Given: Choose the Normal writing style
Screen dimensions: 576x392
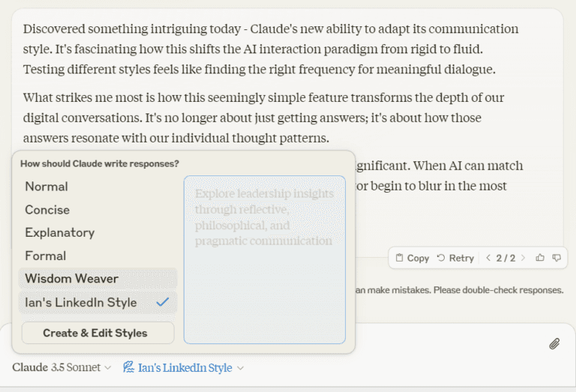Looking at the screenshot, I should (x=46, y=187).
